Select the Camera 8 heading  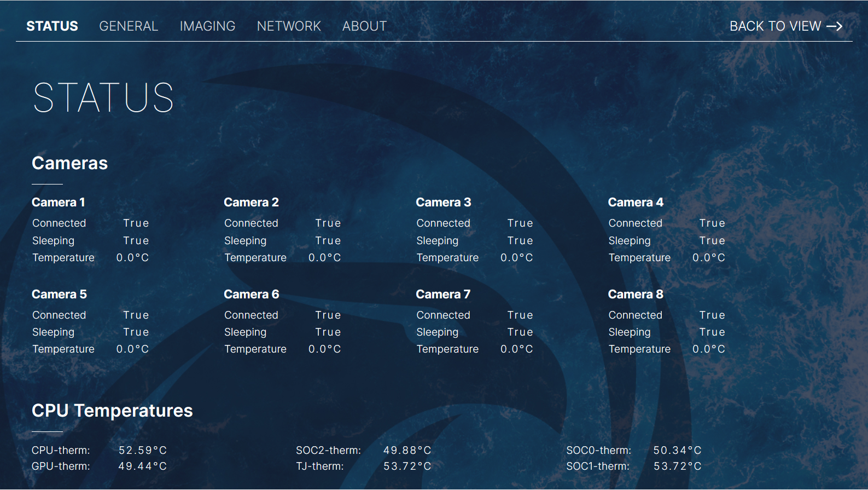pyautogui.click(x=636, y=295)
